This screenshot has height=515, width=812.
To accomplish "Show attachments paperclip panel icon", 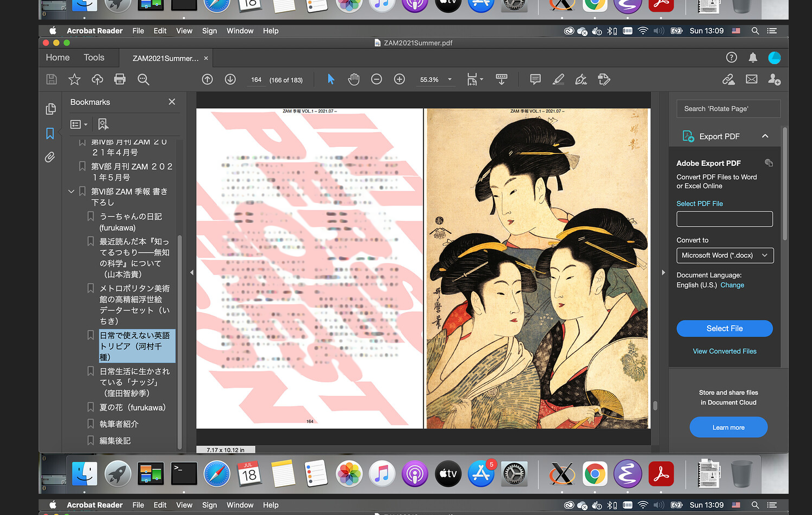I will tap(50, 157).
